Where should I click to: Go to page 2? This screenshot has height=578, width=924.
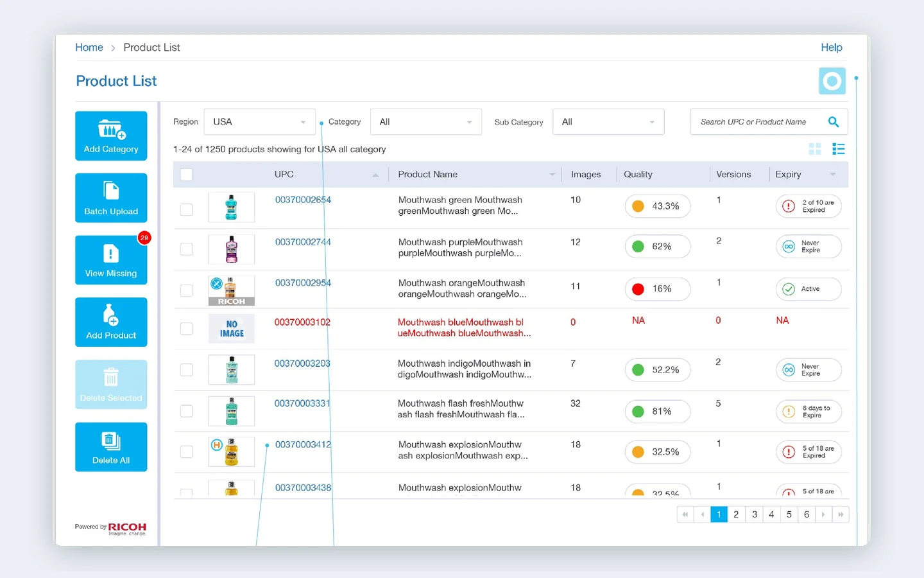click(x=736, y=514)
